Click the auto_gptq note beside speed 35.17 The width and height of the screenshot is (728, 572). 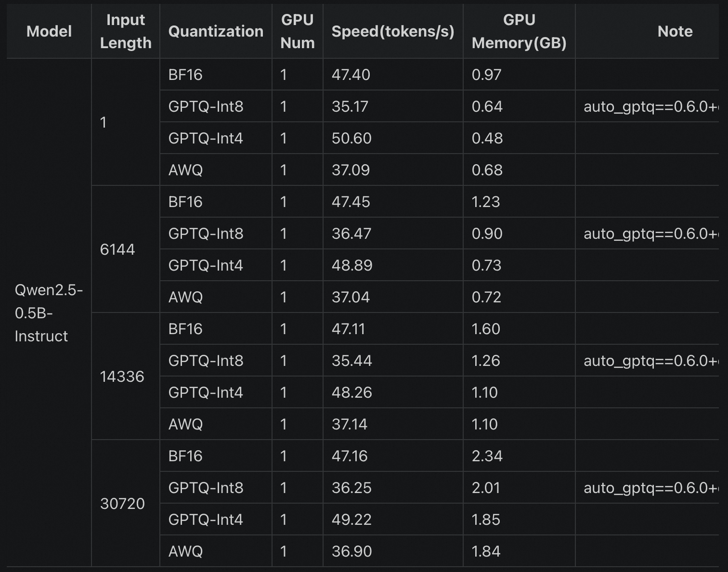tap(650, 106)
